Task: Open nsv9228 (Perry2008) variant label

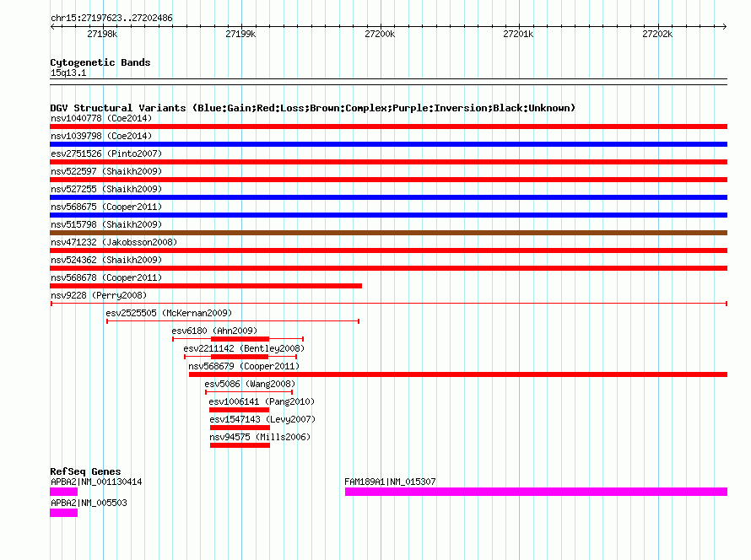Action: pyautogui.click(x=99, y=295)
